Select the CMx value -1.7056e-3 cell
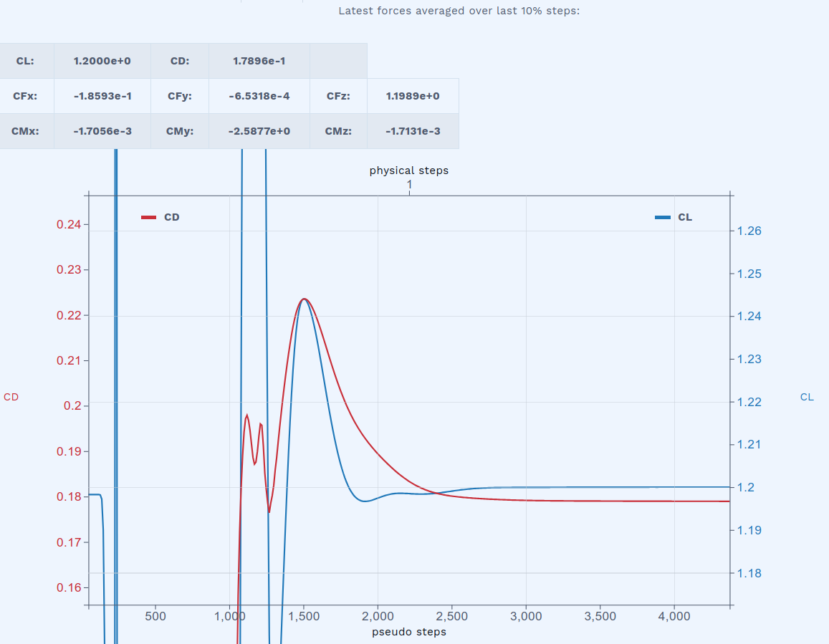 click(x=102, y=131)
